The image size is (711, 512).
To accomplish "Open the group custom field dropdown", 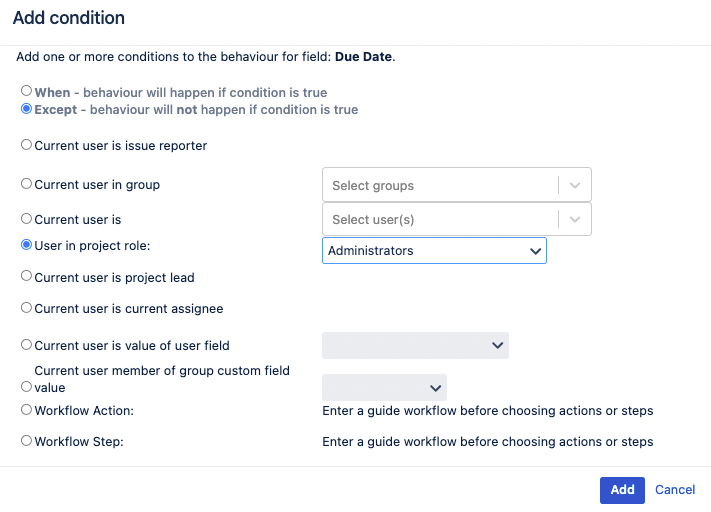I will pos(385,387).
